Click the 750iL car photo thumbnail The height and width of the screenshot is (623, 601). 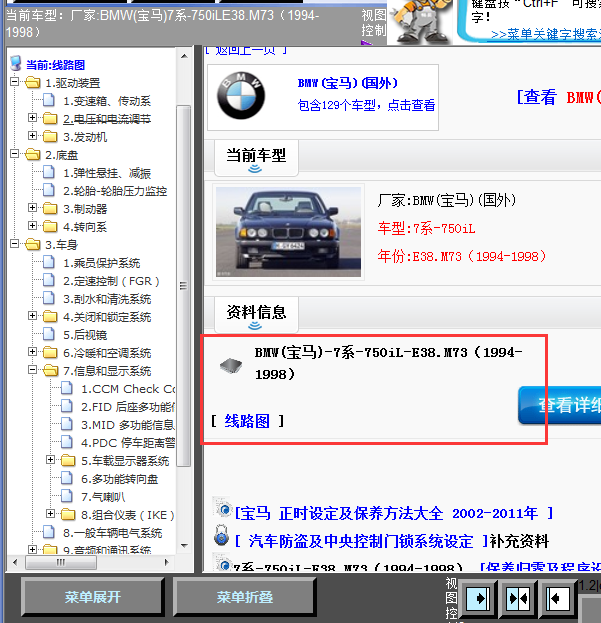point(288,232)
